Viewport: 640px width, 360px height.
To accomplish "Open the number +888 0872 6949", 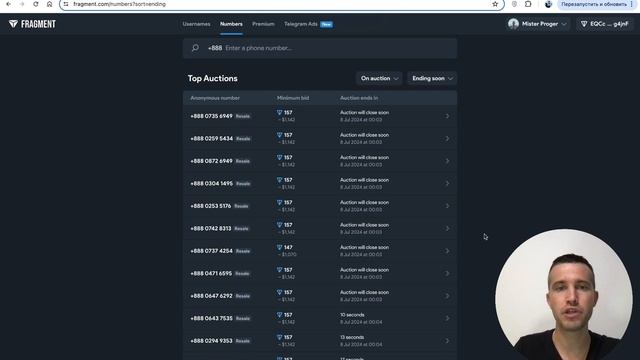I will 211,161.
